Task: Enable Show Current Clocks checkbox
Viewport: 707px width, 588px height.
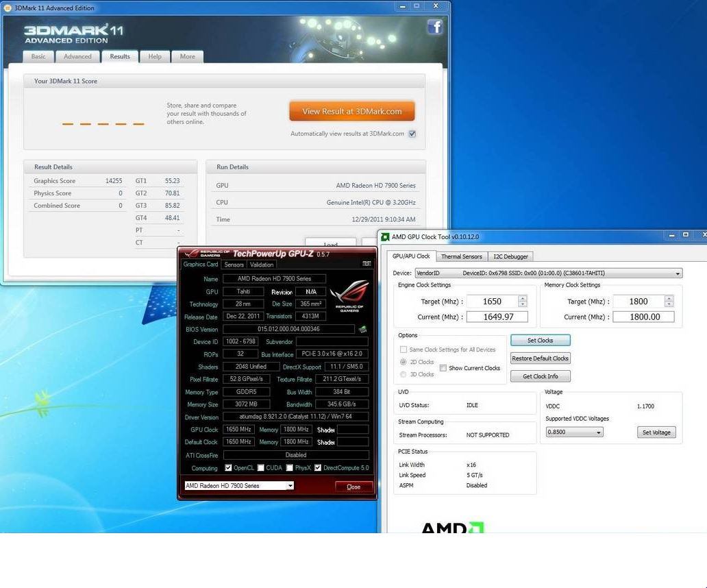Action: (443, 368)
